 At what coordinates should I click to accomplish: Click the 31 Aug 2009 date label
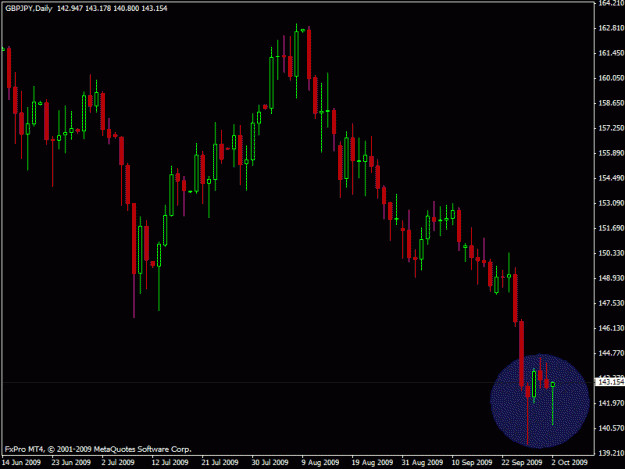[x=423, y=462]
